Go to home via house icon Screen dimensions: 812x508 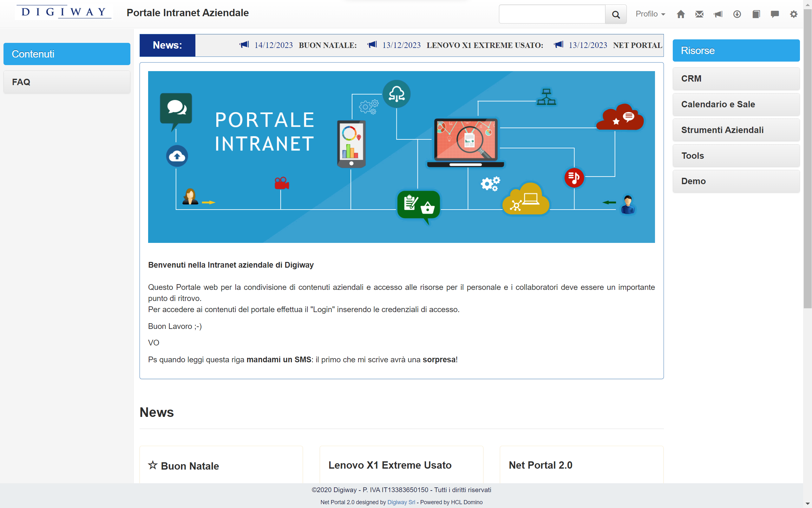[680, 14]
